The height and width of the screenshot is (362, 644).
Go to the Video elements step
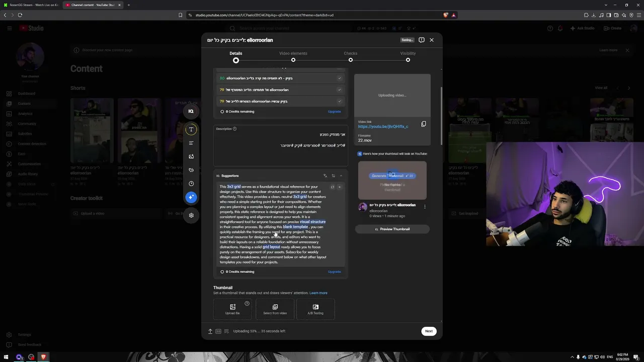(293, 56)
